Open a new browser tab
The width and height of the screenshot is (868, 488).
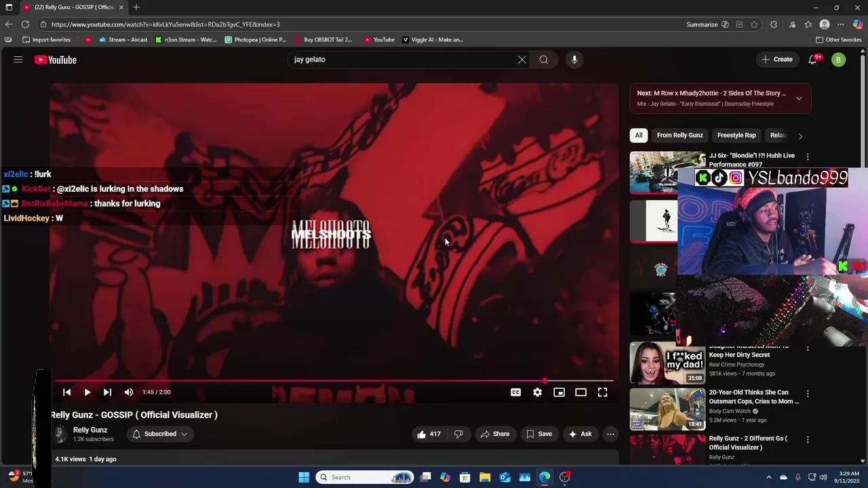136,7
